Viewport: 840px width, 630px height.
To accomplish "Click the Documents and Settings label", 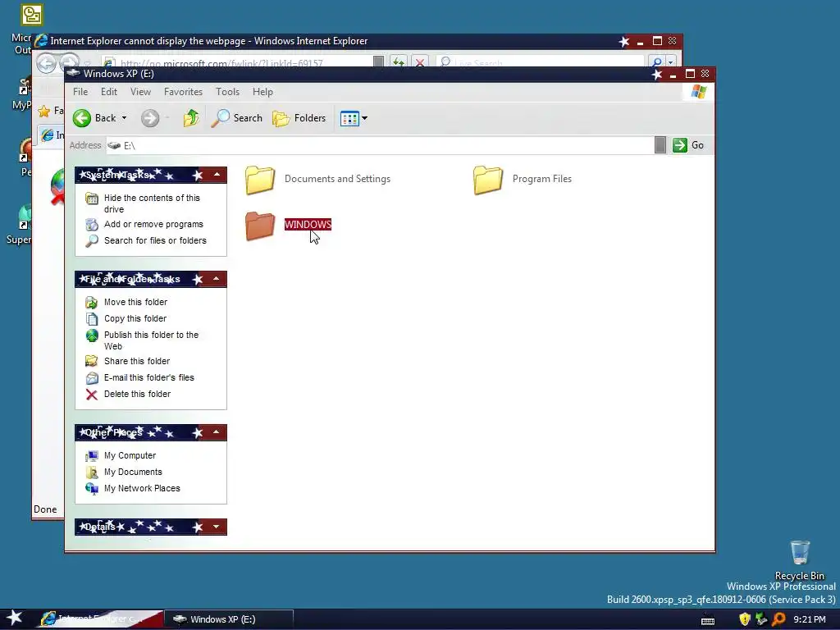I will (x=337, y=179).
